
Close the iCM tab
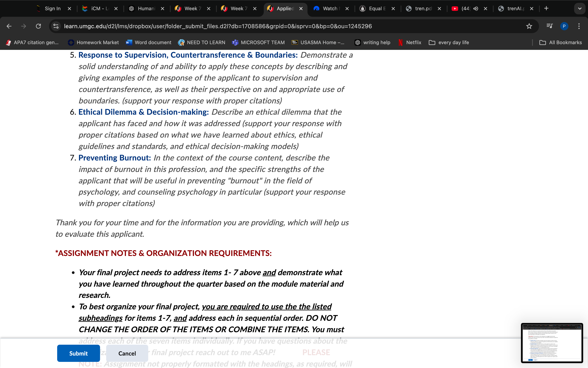[116, 9]
